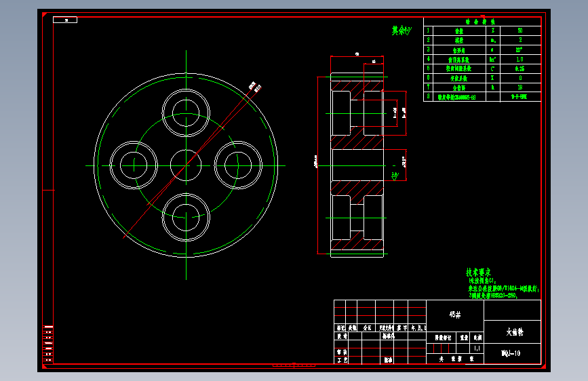Select the right lightening hole in front view
The width and height of the screenshot is (588, 381).
point(238,165)
